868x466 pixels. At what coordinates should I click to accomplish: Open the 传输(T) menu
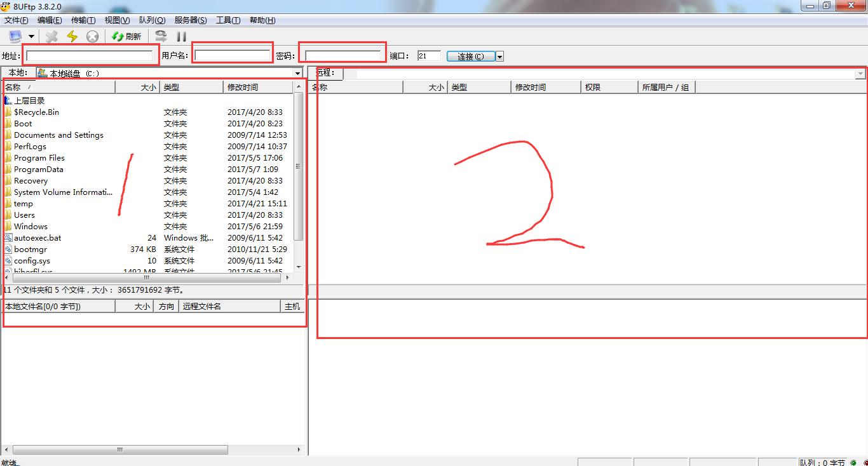pos(83,20)
